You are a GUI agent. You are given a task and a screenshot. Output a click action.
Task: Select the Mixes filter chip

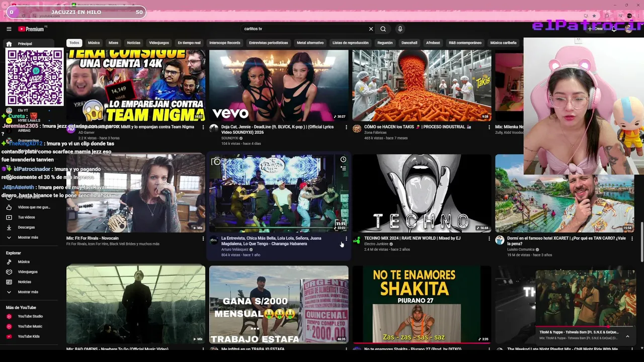point(113,43)
